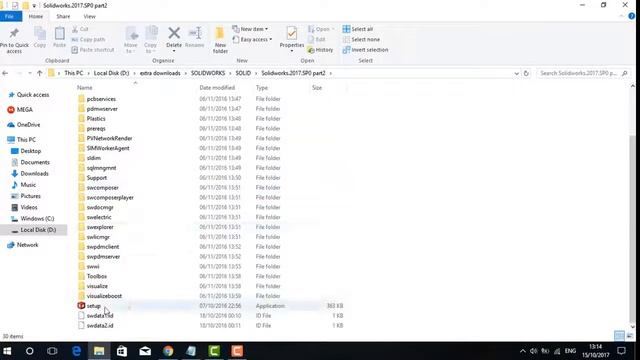Expand the address bar history dropdown
The width and height of the screenshot is (640, 360).
(x=516, y=73)
